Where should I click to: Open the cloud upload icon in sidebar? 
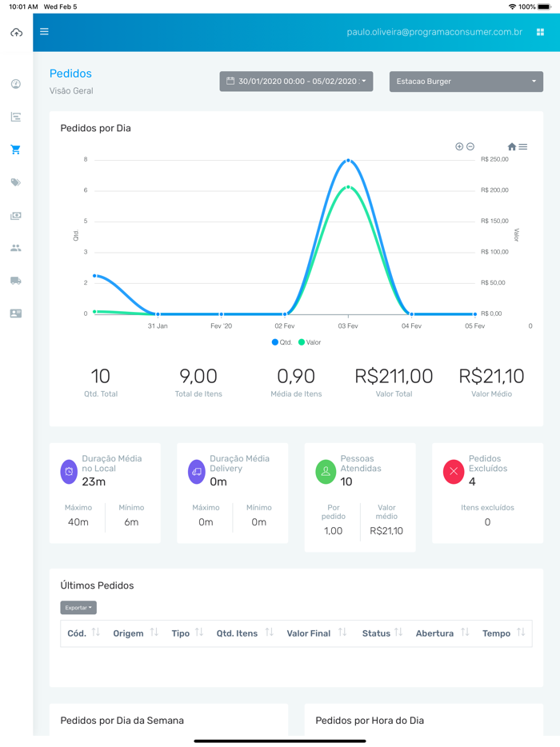pyautogui.click(x=16, y=33)
